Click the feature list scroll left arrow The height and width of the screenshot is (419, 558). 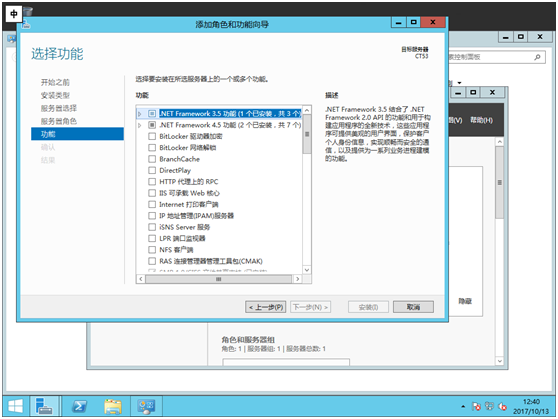click(141, 279)
